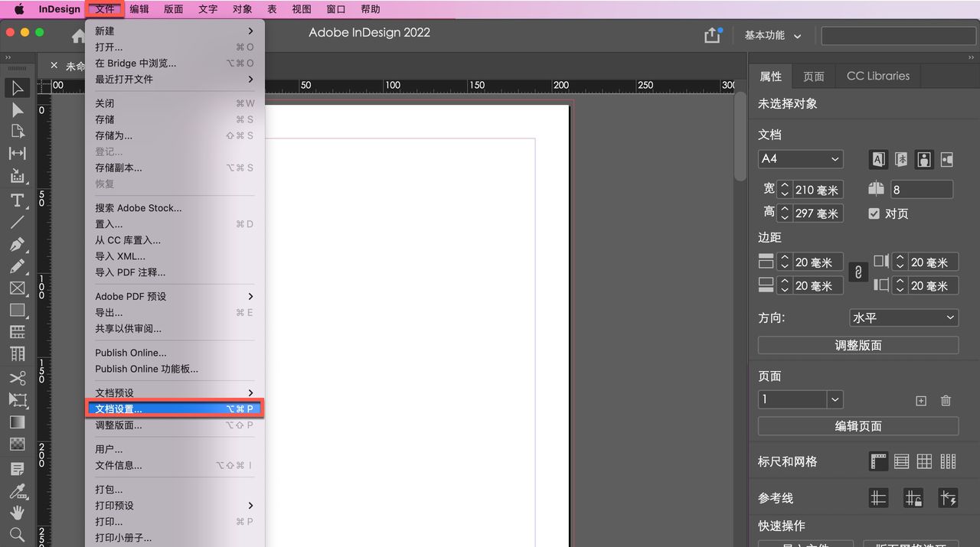Viewport: 980px width, 547px height.
Task: Select the Eyedropper tool
Action: coord(17,490)
